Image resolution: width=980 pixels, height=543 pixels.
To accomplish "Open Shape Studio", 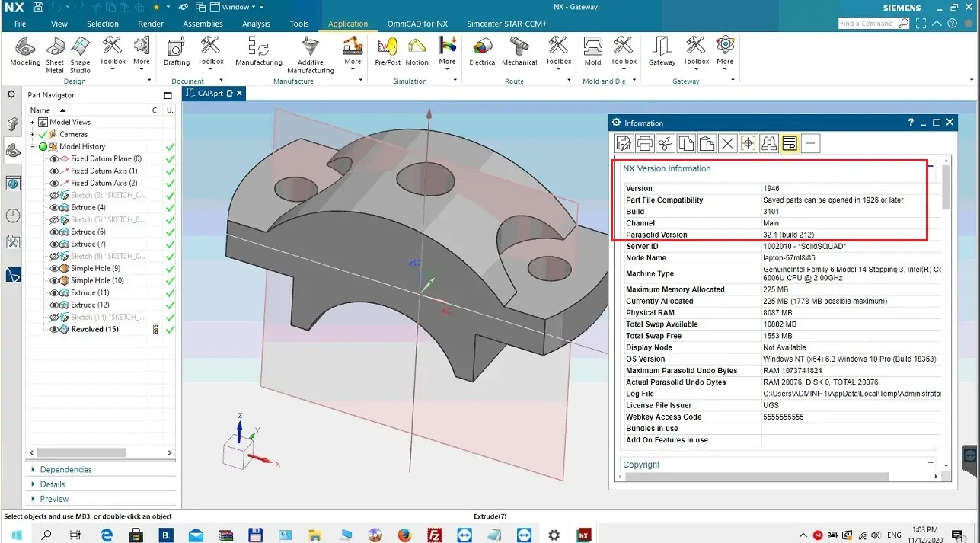I will click(80, 55).
